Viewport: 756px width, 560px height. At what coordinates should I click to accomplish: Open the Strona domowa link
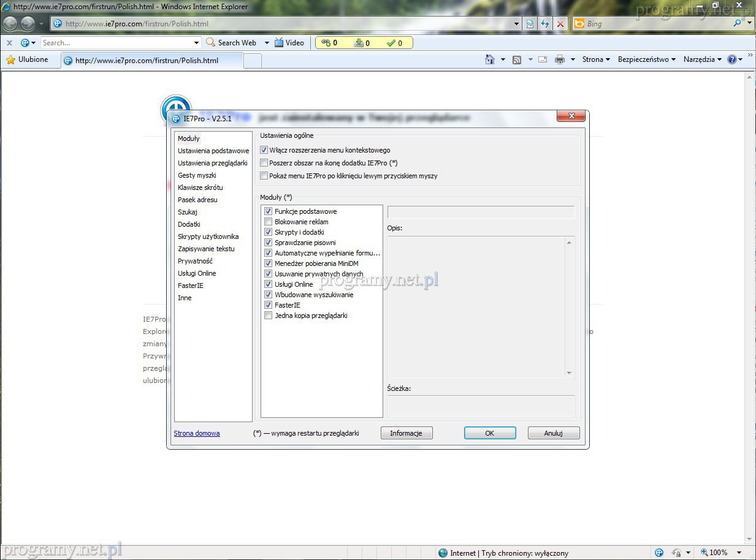(x=197, y=433)
